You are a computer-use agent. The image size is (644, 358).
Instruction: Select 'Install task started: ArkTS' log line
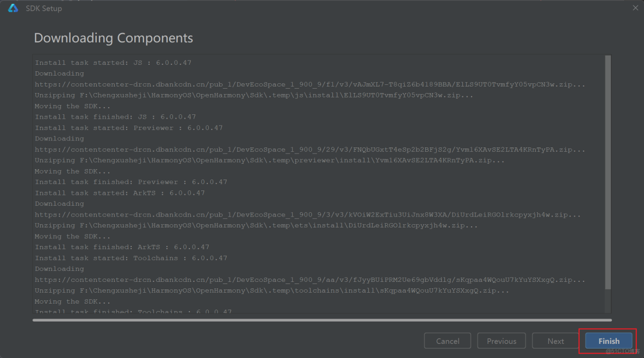(120, 193)
